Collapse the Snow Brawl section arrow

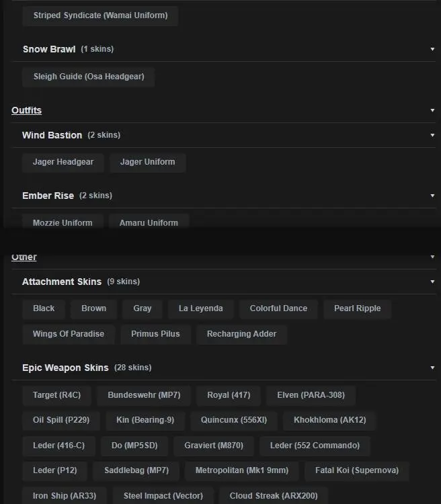click(432, 49)
